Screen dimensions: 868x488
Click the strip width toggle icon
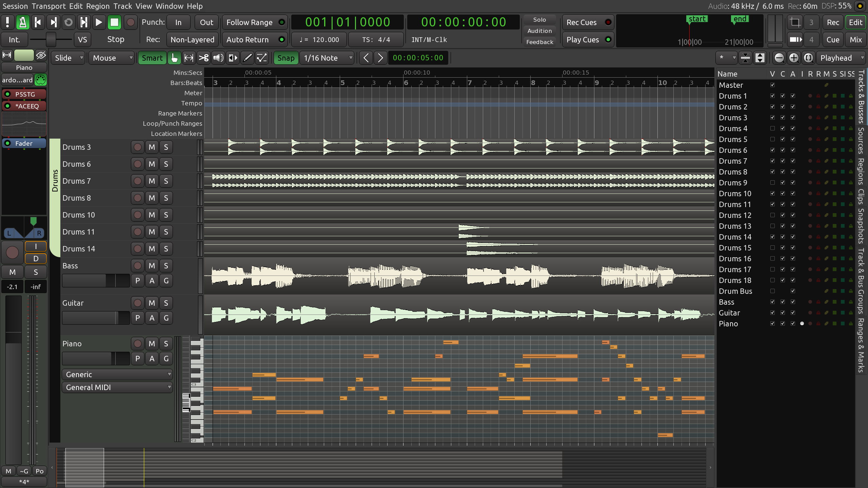[x=7, y=55]
